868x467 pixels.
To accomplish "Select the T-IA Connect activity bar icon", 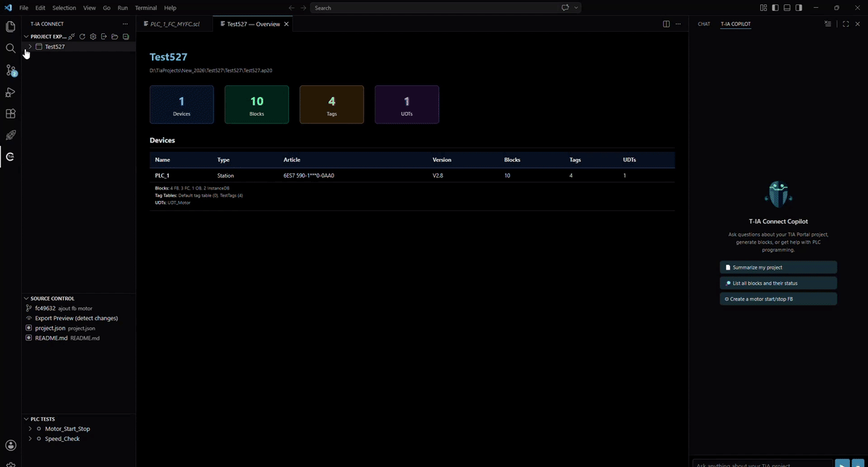I will pos(10,157).
